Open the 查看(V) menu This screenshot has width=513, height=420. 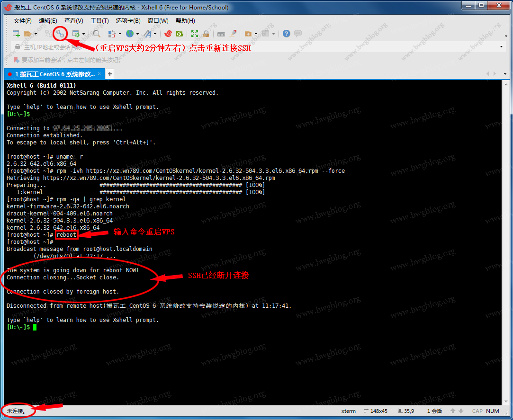point(73,21)
